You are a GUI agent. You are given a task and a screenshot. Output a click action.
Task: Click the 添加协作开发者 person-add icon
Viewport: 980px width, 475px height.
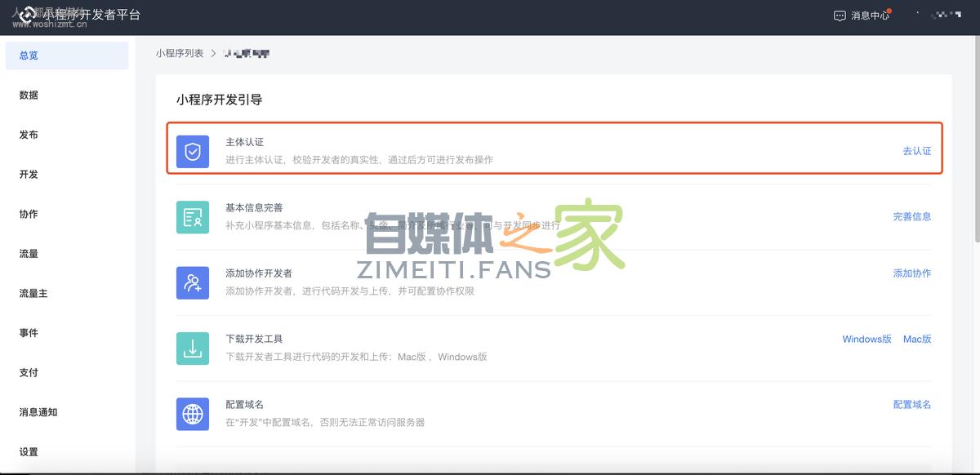pyautogui.click(x=192, y=282)
